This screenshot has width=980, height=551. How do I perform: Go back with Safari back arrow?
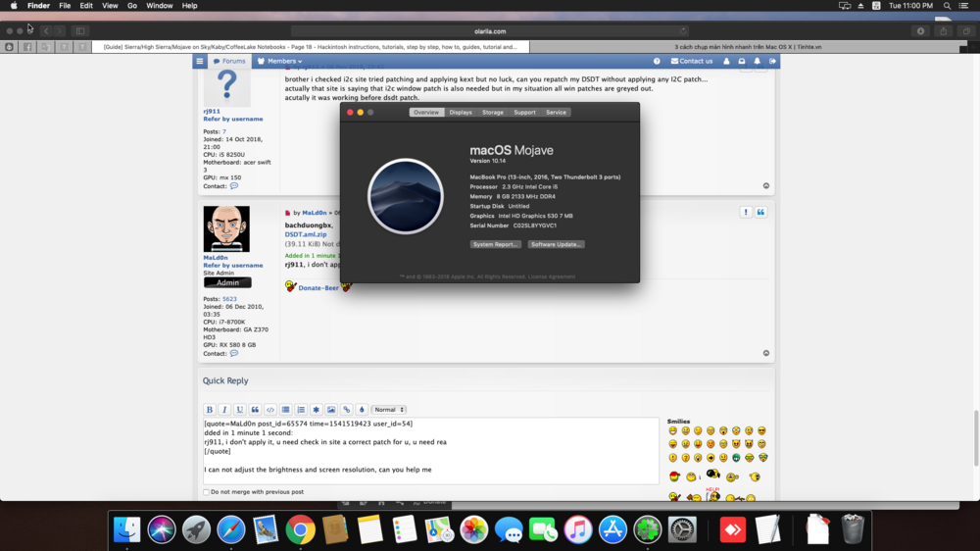pos(46,30)
